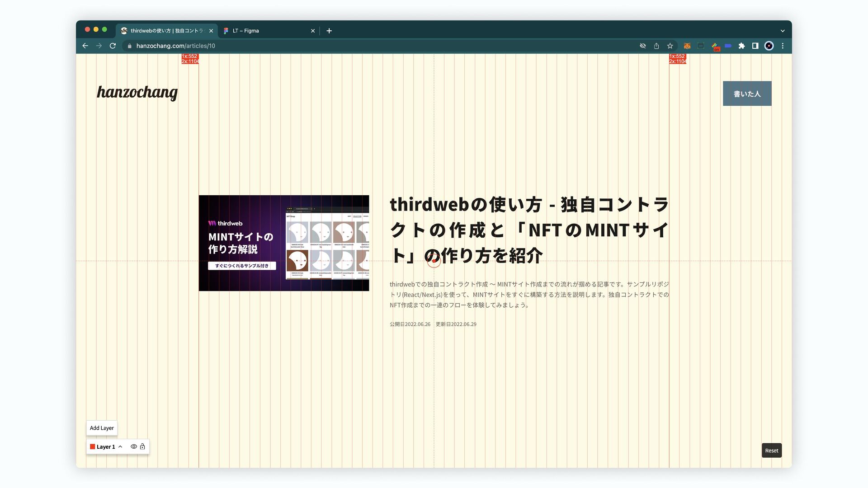Open the Extensions puzzle menu
This screenshot has height=488, width=868.
point(741,46)
